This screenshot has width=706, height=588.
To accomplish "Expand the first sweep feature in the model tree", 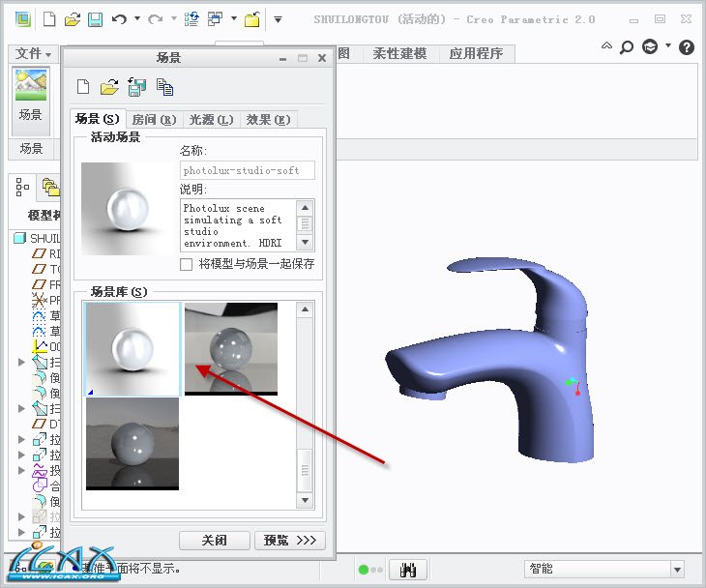I will [21, 362].
